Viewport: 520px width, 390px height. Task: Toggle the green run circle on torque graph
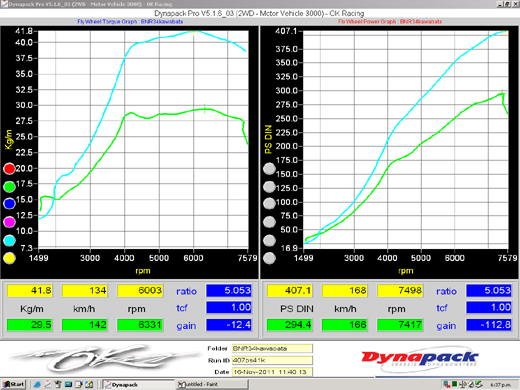click(9, 187)
